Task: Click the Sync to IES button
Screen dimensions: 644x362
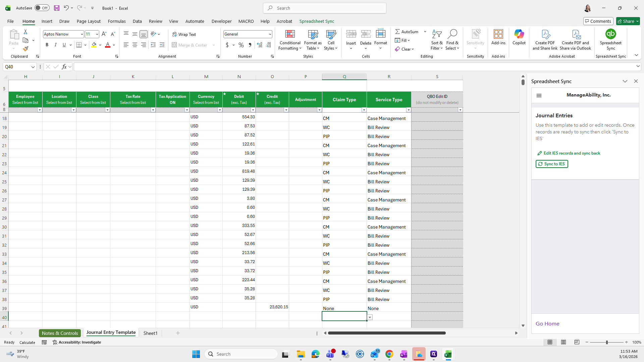Action: 551,164
